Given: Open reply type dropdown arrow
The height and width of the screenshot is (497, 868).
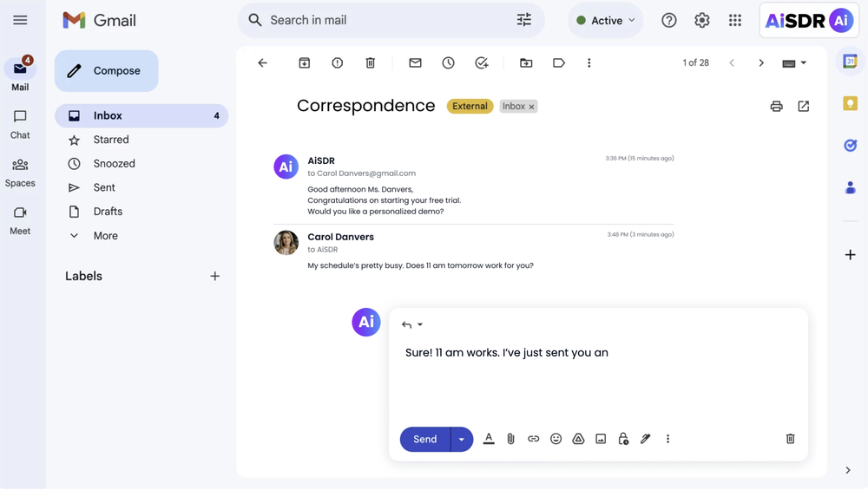Looking at the screenshot, I should pos(420,325).
